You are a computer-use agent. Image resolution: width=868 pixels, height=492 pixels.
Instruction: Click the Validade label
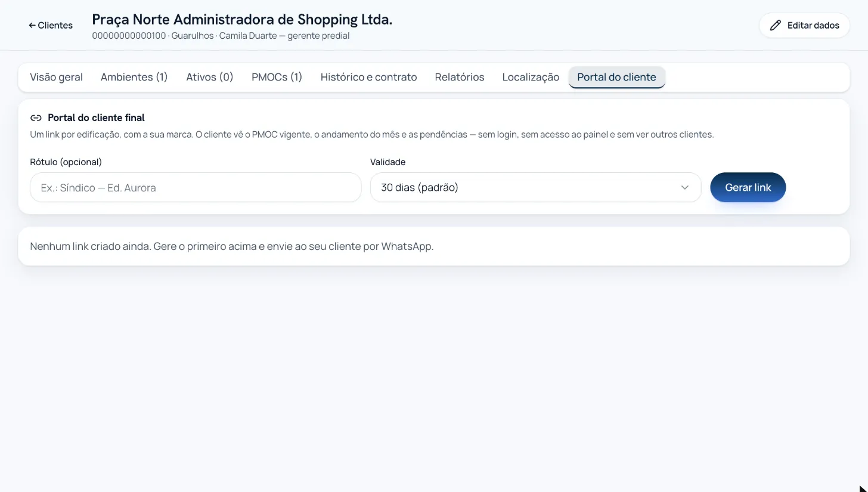[x=387, y=162]
